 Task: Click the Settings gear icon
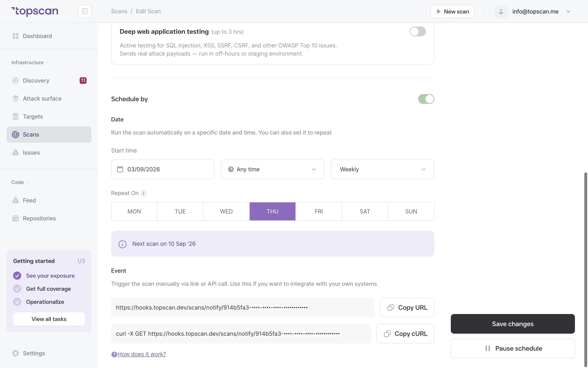tap(16, 353)
